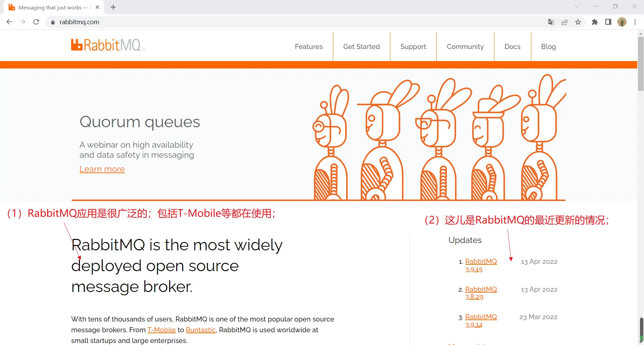The width and height of the screenshot is (644, 345).
Task: Open the Chrome three-dot menu
Action: click(x=635, y=22)
